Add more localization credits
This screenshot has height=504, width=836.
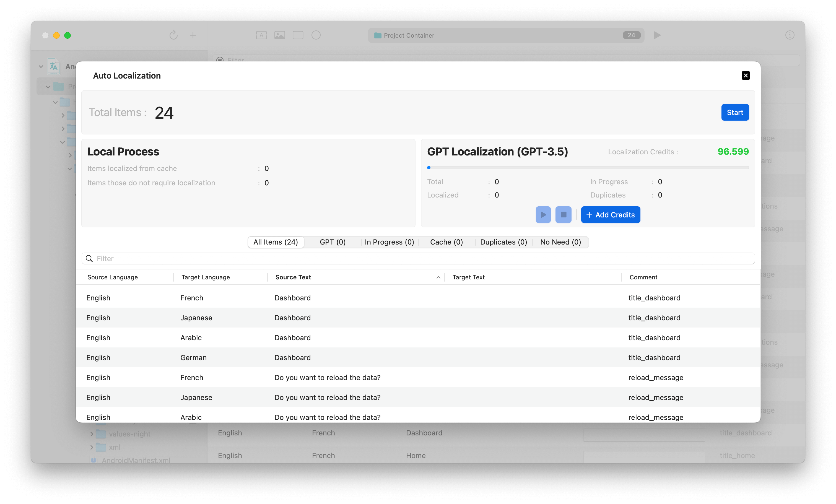click(x=610, y=215)
